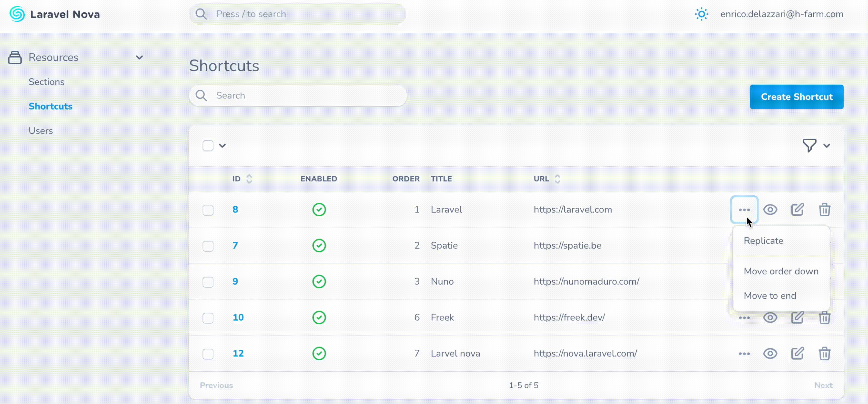This screenshot has width=868, height=404.
Task: Open actions menu for Larvel nova row
Action: (x=744, y=354)
